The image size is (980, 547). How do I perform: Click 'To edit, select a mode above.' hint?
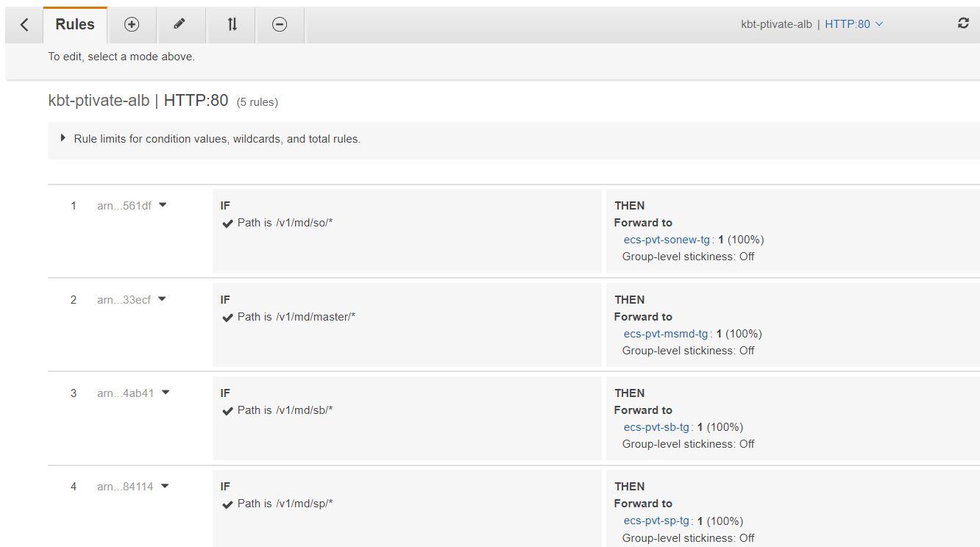(121, 57)
